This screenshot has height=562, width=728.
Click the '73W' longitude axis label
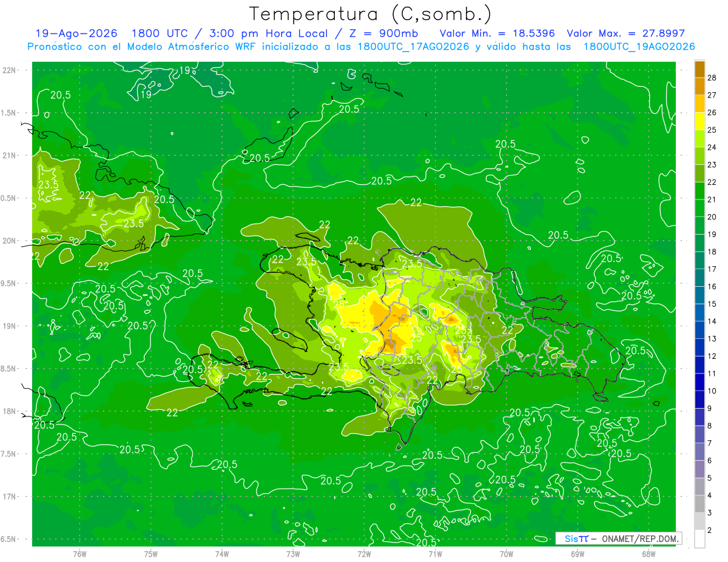tap(293, 554)
